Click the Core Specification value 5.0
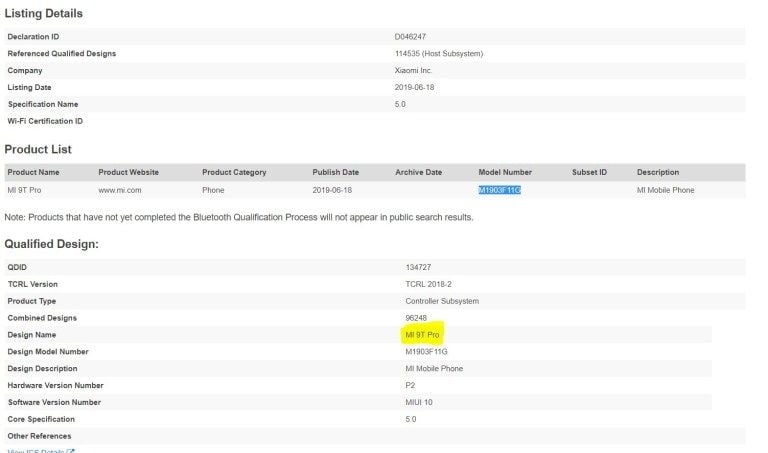Image resolution: width=768 pixels, height=453 pixels. [410, 419]
